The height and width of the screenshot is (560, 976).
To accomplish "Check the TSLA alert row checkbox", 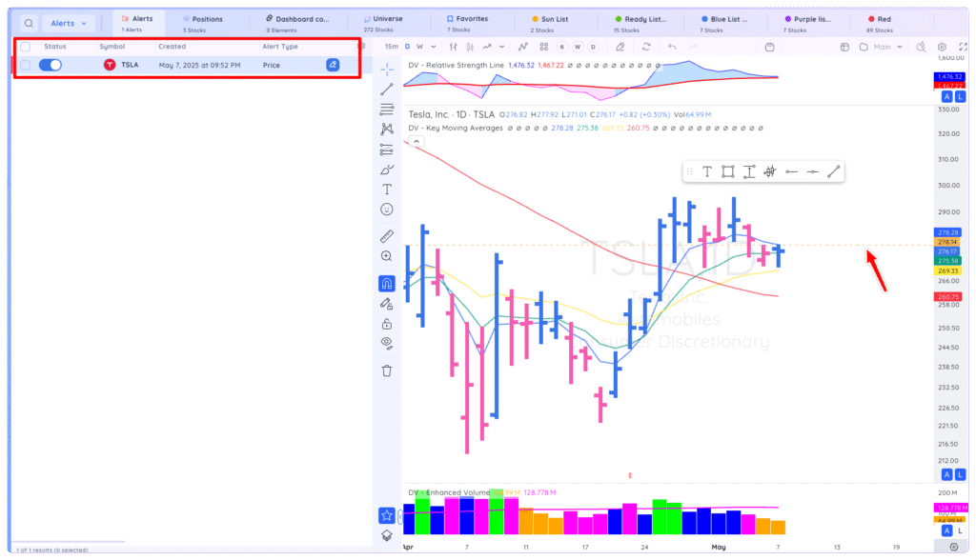I will (26, 65).
